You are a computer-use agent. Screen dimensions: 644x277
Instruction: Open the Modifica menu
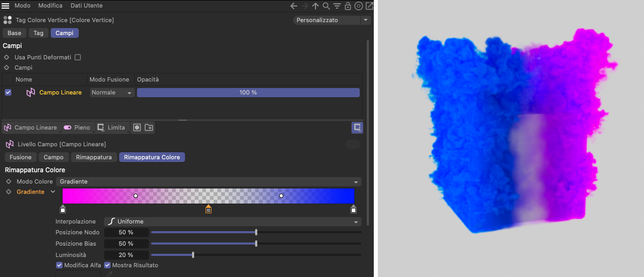[x=50, y=6]
